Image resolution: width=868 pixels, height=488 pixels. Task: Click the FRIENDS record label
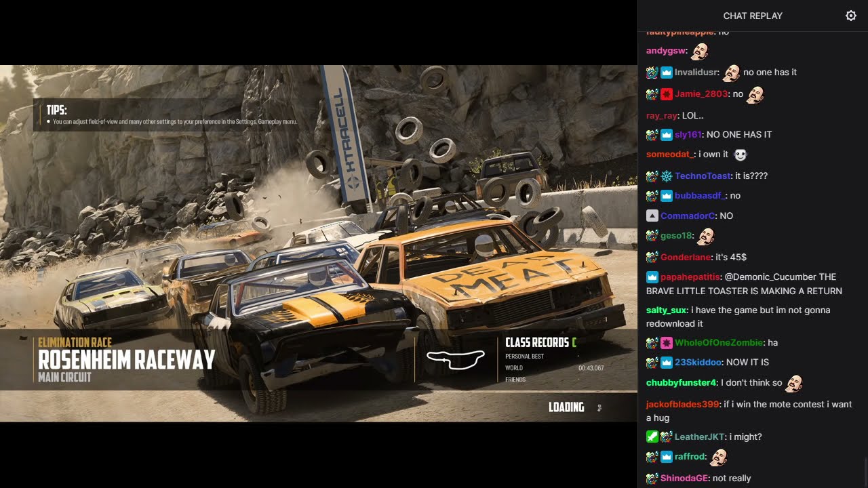coord(515,380)
